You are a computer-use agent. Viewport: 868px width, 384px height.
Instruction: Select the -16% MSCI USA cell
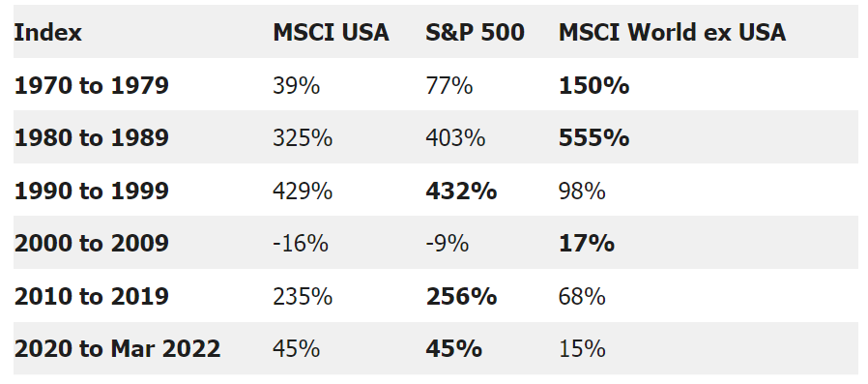[x=301, y=243]
